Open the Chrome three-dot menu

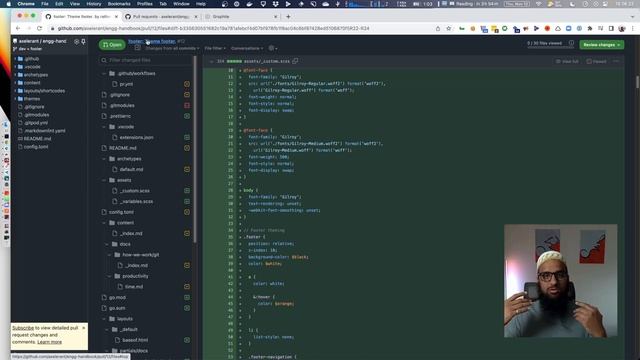point(633,29)
